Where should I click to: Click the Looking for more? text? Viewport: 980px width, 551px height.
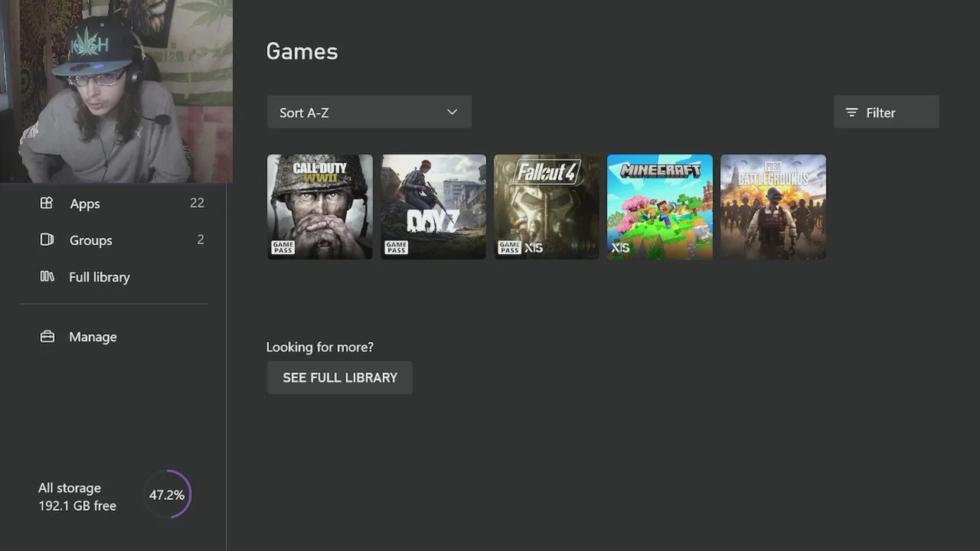pyautogui.click(x=320, y=347)
